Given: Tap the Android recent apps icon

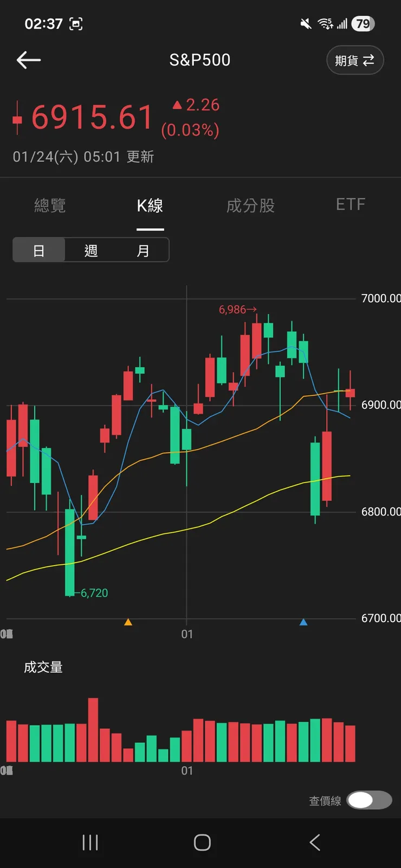Looking at the screenshot, I should pyautogui.click(x=90, y=843).
